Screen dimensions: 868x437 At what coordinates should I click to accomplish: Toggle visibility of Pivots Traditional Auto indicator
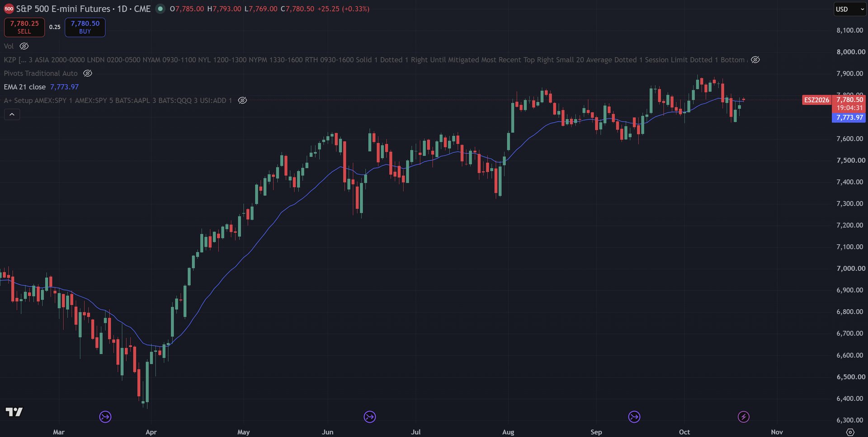[x=88, y=73]
